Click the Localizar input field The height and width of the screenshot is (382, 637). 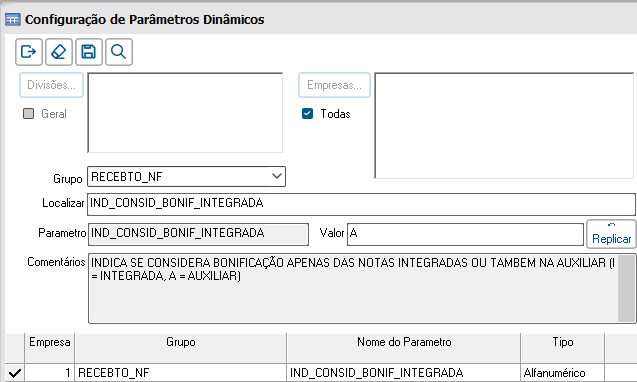362,204
